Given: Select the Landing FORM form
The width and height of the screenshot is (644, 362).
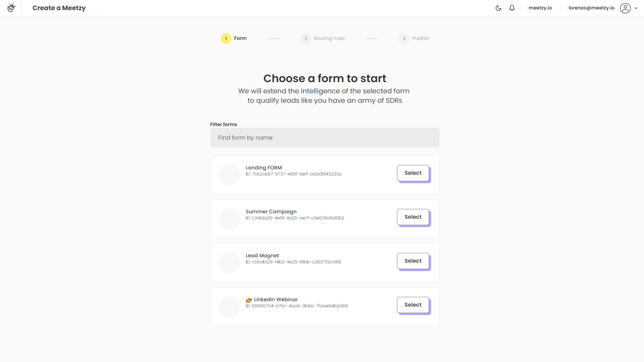Looking at the screenshot, I should (413, 173).
